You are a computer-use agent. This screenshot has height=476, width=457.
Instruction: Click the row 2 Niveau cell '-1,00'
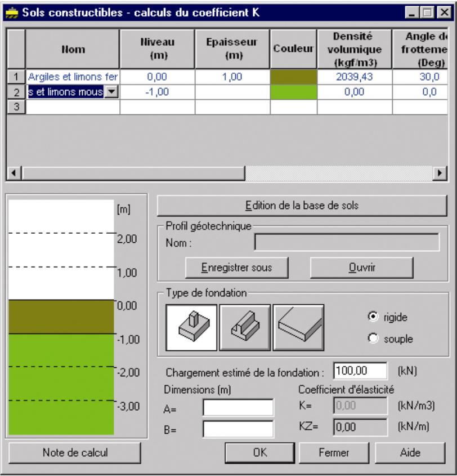(x=158, y=92)
